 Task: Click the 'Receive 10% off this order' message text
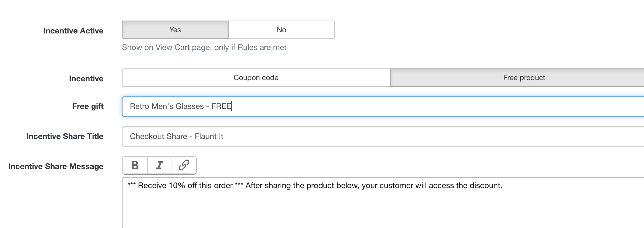[x=185, y=186]
